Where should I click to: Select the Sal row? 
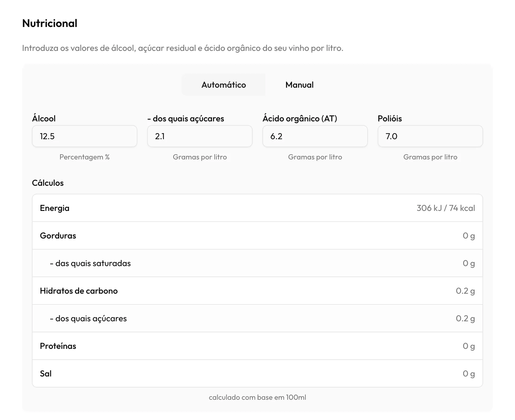[x=257, y=373]
